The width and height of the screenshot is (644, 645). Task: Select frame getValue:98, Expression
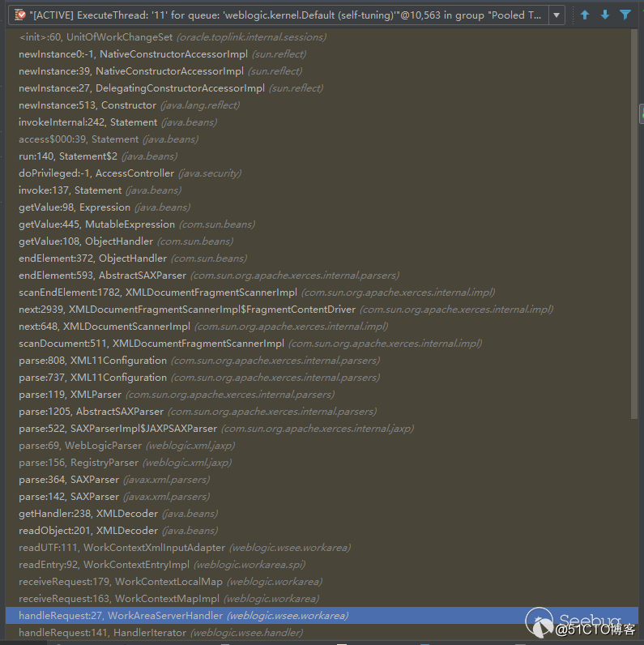[x=322, y=207]
